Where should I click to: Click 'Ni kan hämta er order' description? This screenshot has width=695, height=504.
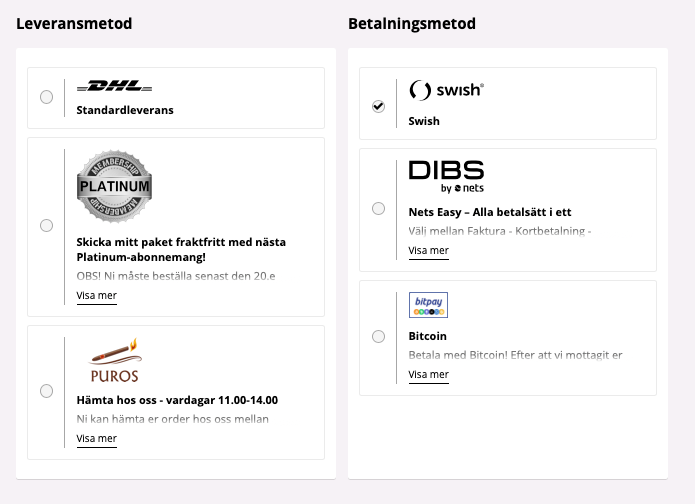172,419
